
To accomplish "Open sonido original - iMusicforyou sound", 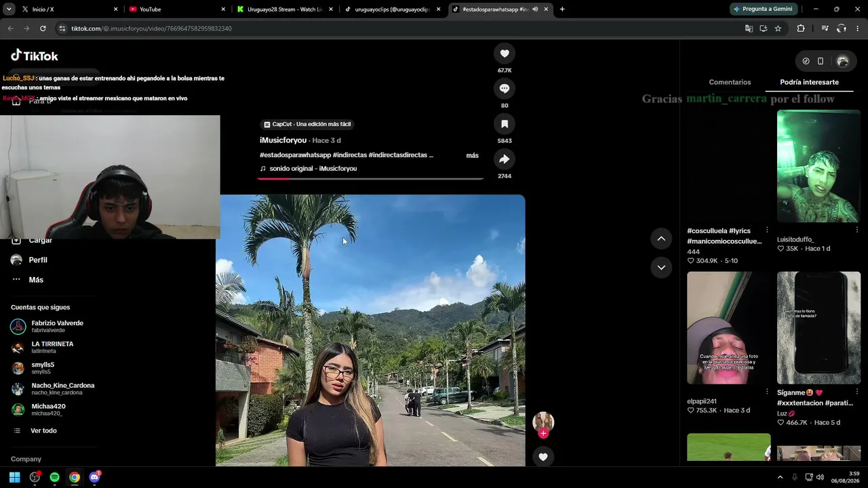I will coord(313,169).
